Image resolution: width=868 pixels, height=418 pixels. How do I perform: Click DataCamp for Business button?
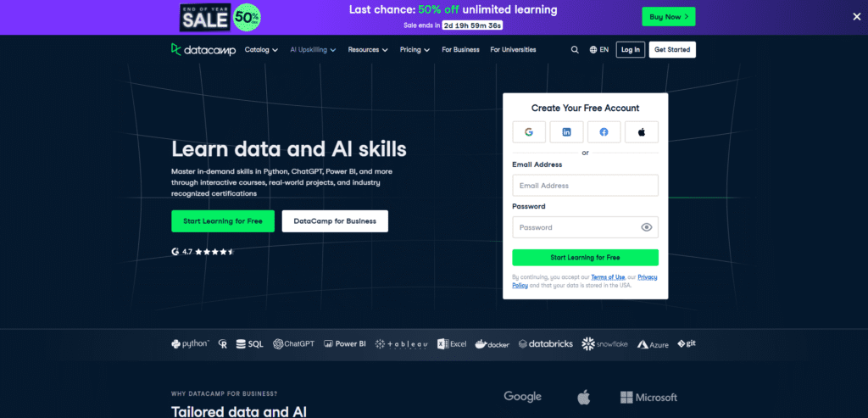coord(335,221)
